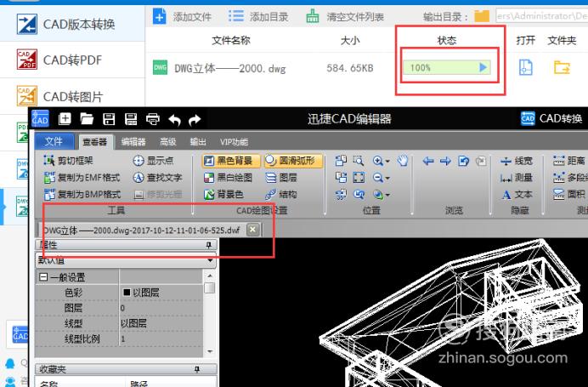
Task: Click 添加目录 in converter window
Action: coord(258,16)
